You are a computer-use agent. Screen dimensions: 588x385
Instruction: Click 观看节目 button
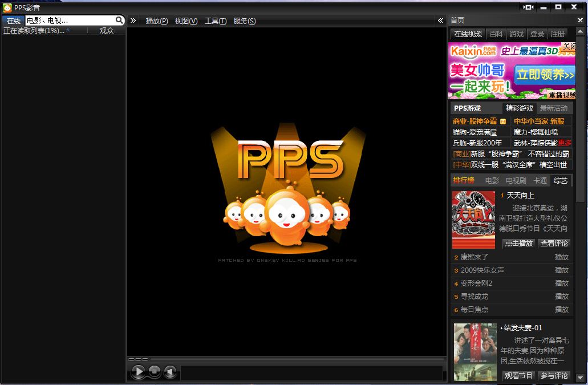pyautogui.click(x=518, y=376)
